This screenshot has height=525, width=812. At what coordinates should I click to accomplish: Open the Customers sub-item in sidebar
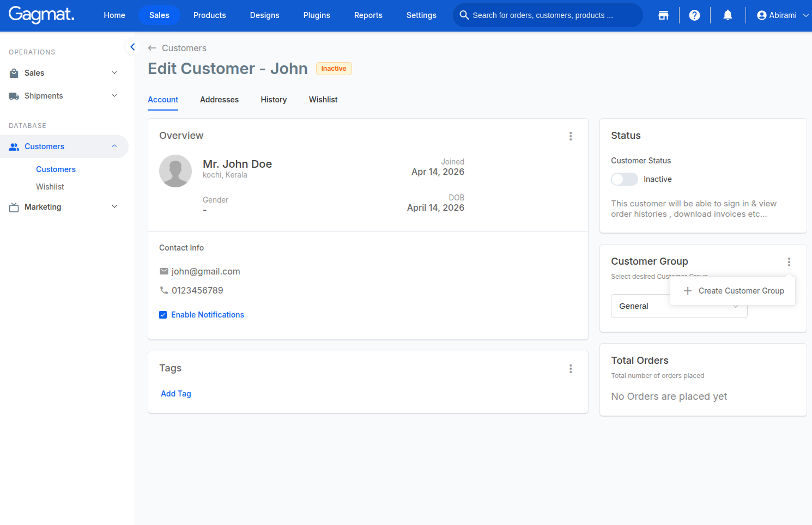point(56,169)
